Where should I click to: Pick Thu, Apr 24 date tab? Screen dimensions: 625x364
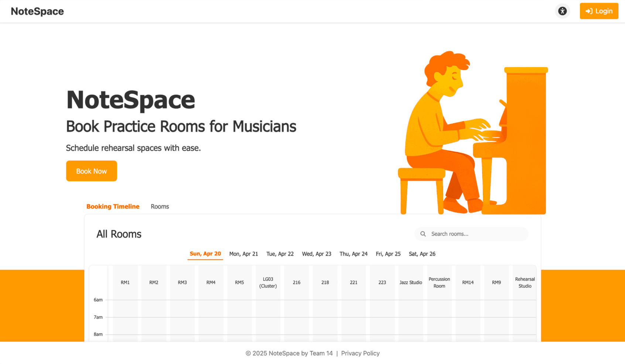pos(354,254)
